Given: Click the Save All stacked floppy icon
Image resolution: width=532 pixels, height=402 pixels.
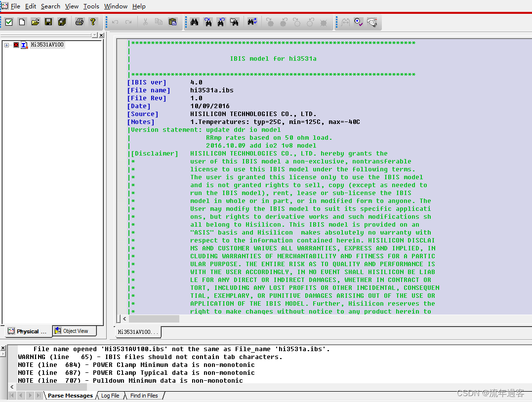Looking at the screenshot, I should (x=62, y=22).
